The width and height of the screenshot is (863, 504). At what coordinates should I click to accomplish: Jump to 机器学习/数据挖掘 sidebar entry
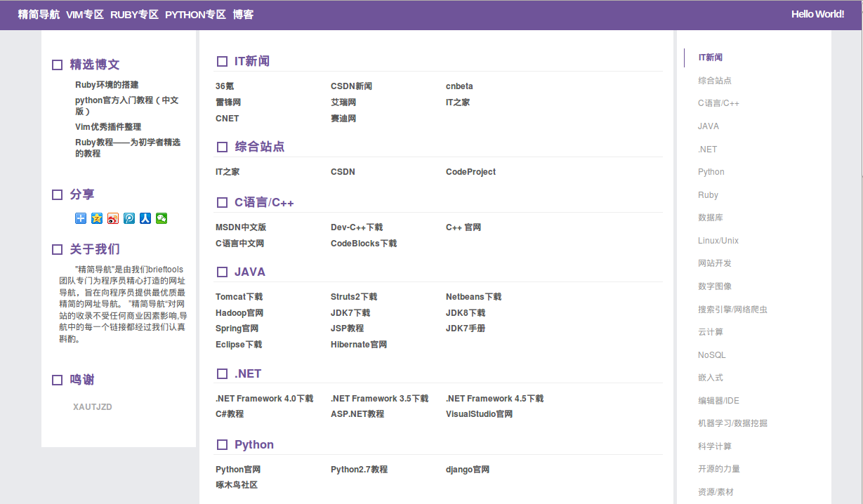tap(733, 423)
